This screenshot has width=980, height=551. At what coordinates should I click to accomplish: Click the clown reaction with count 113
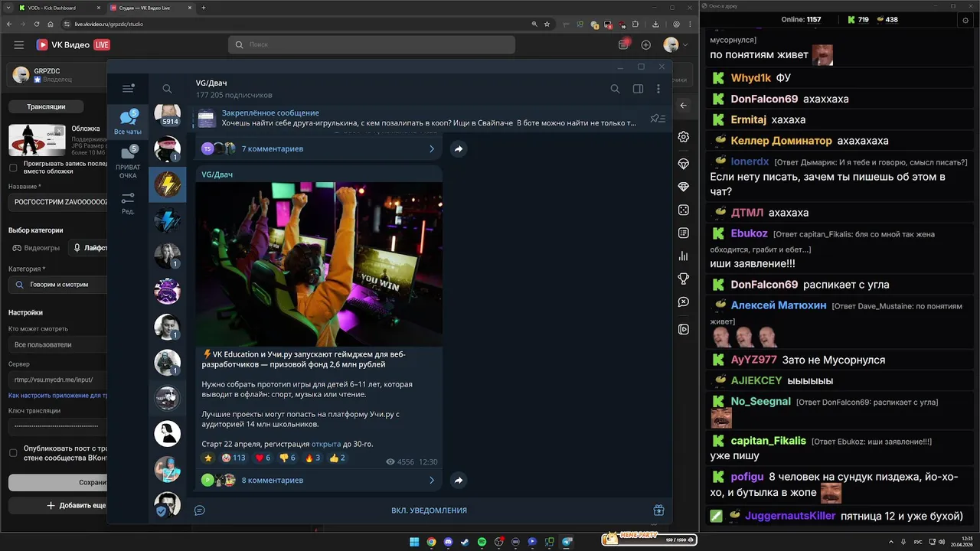point(234,458)
